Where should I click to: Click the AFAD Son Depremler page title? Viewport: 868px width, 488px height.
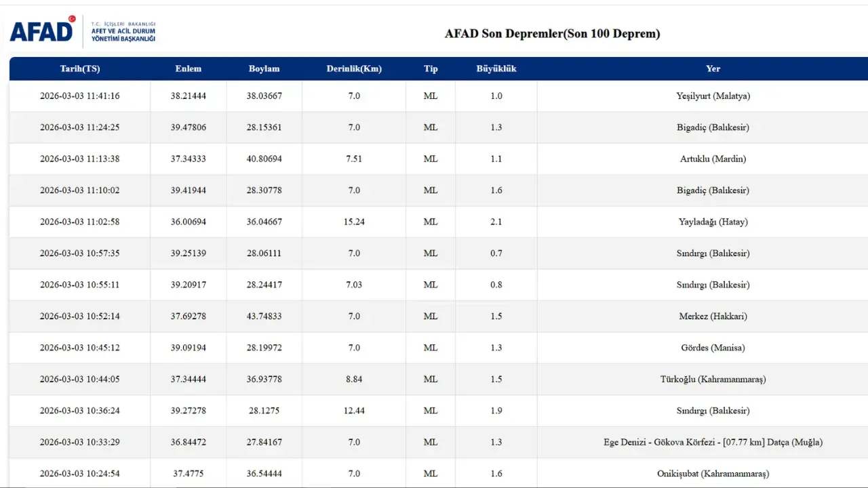click(x=552, y=33)
